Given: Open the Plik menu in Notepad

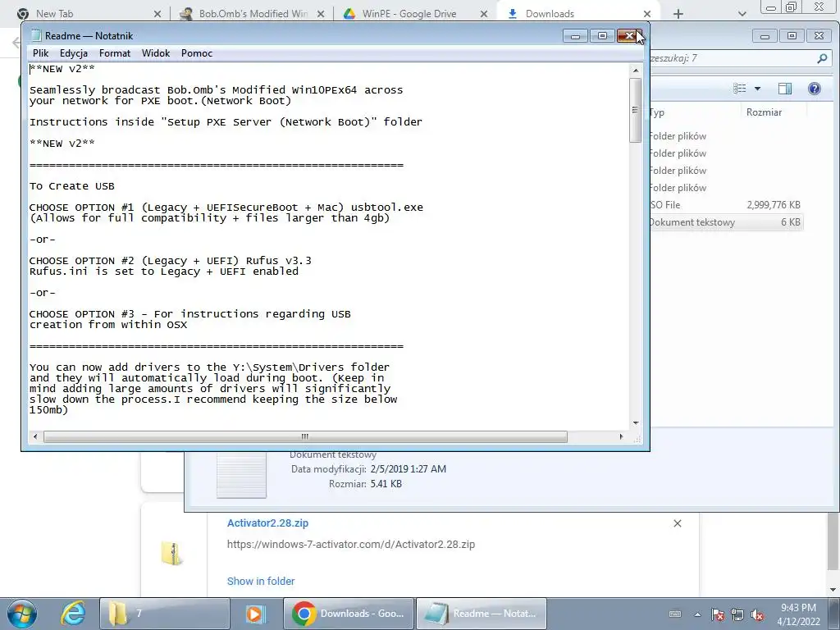Looking at the screenshot, I should pyautogui.click(x=40, y=53).
